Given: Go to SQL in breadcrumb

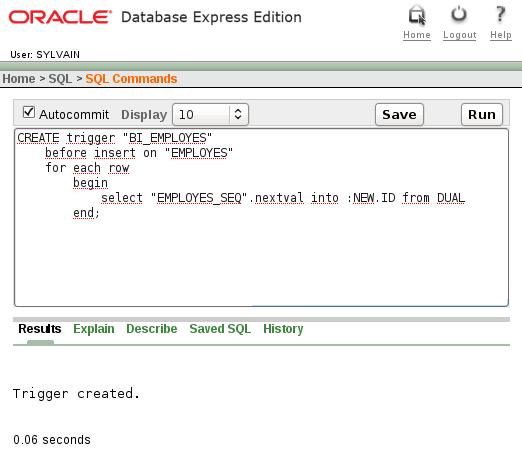Looking at the screenshot, I should click(60, 79).
